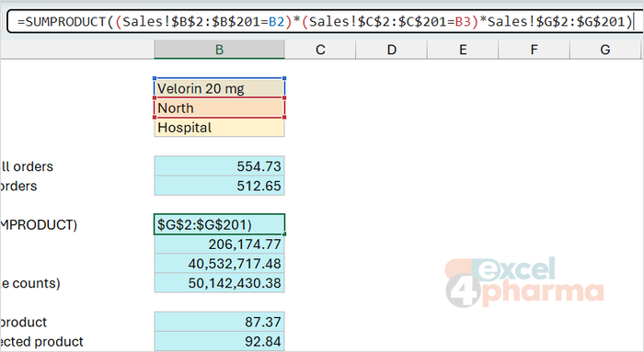
Task: Click the label ending in 'MPRODUCT)'
Action: 39,225
